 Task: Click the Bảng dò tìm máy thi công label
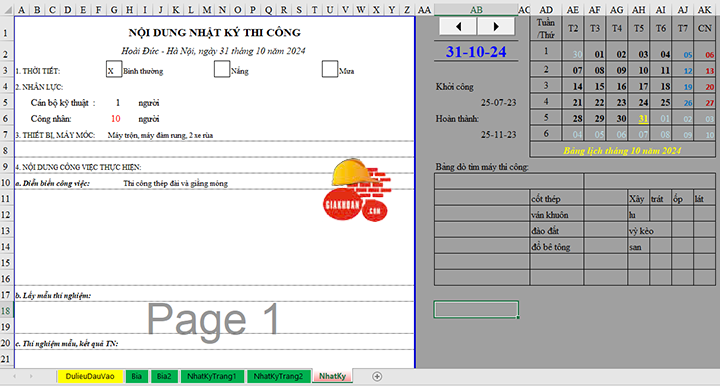click(482, 167)
